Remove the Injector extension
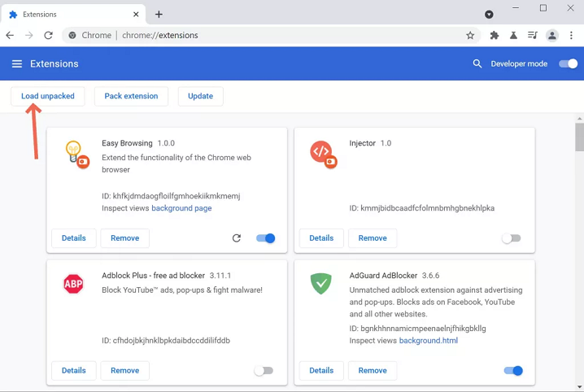 click(x=373, y=238)
